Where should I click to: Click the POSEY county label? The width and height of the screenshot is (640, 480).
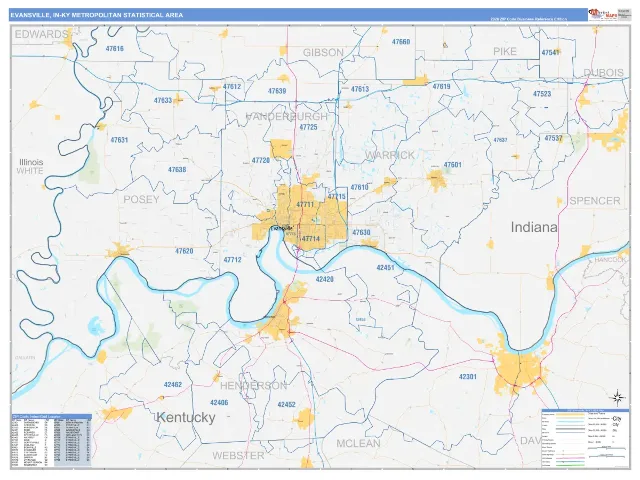(x=141, y=200)
